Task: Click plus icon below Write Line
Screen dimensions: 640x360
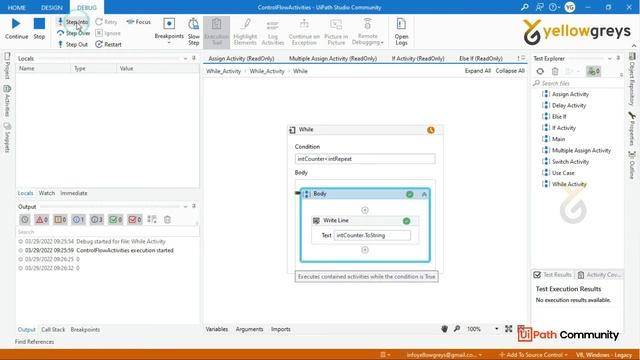Action: coord(365,250)
